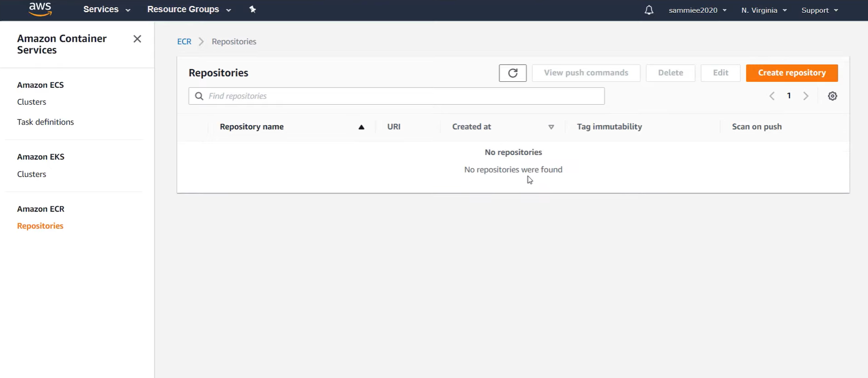Click the bold No repositories heading

point(513,152)
